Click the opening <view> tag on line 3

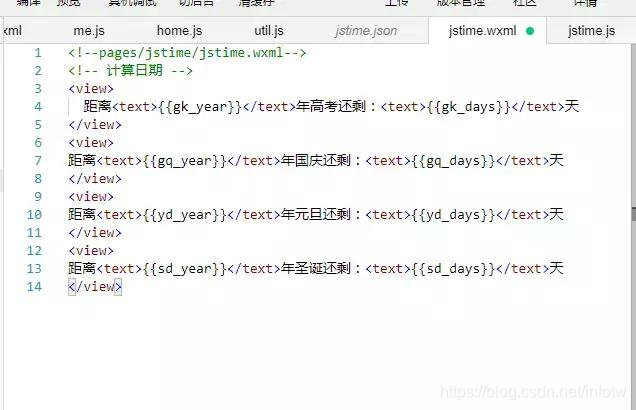coord(91,89)
